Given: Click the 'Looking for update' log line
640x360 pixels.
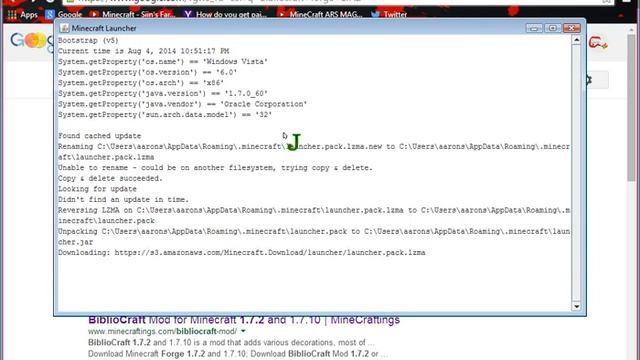Looking at the screenshot, I should [x=97, y=189].
